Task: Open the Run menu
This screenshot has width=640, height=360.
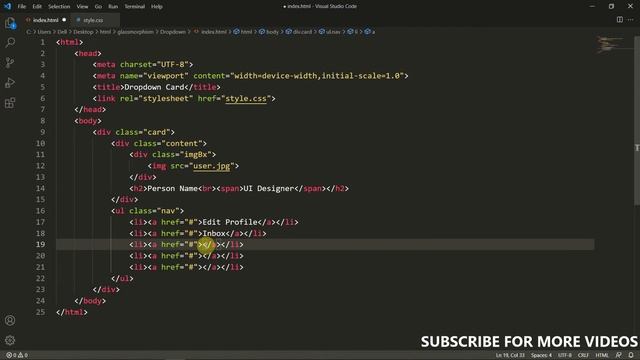Action: 113,7
